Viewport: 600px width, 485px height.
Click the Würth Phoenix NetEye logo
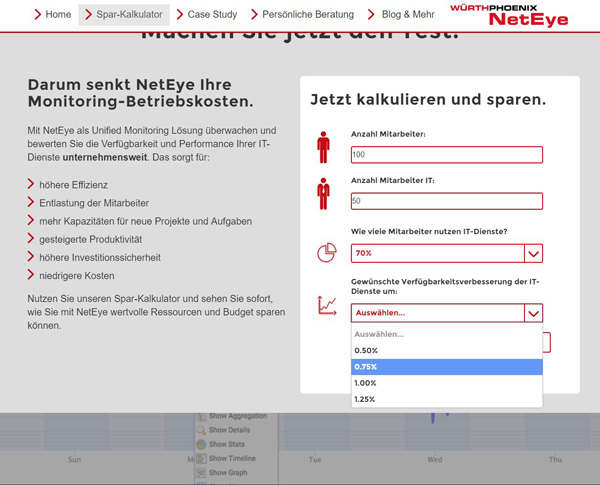click(509, 16)
